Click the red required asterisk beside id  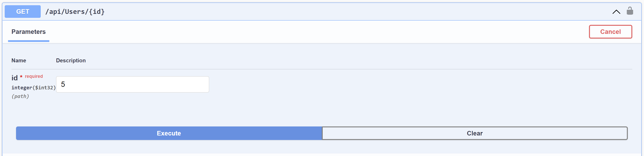click(x=21, y=77)
